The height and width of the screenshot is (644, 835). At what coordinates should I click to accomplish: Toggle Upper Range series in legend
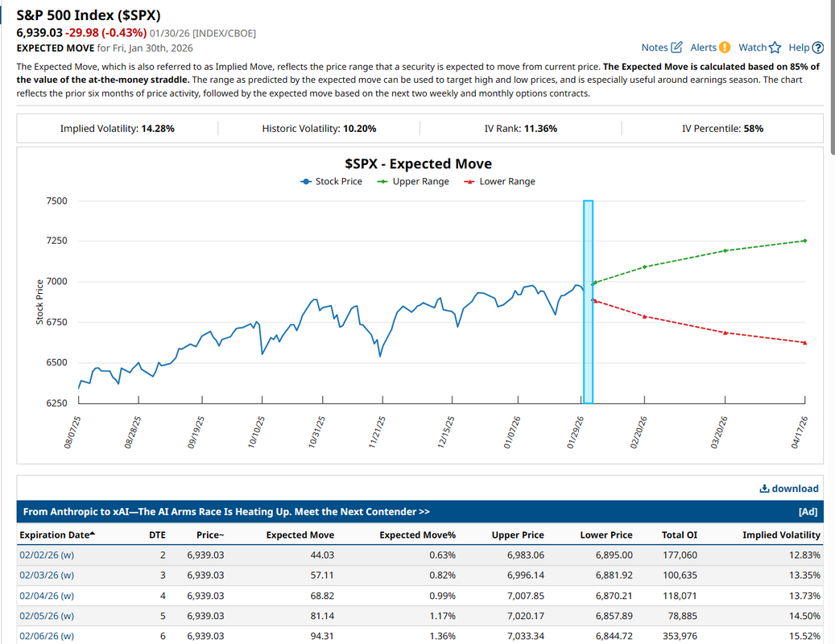[x=414, y=181]
